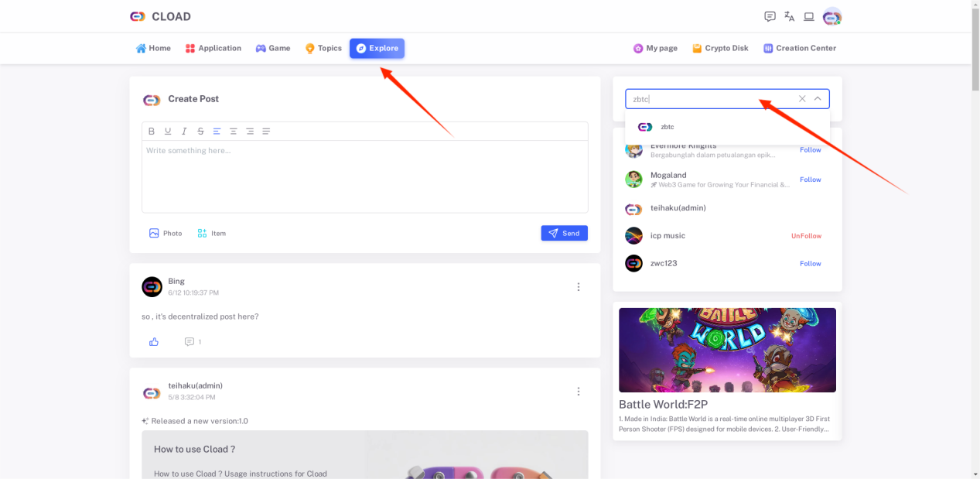Open the zwc123 avatar
This screenshot has width=980, height=479.
633,263
